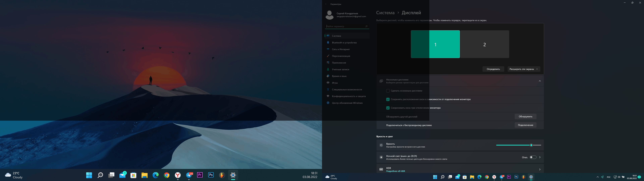Uncheck remember window locations by monitor connection

388,99
